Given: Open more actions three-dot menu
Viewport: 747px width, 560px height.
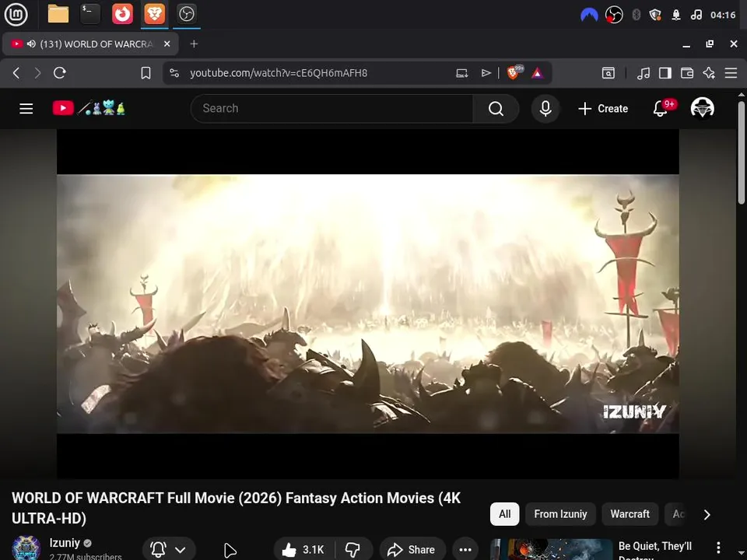Looking at the screenshot, I should (x=465, y=550).
